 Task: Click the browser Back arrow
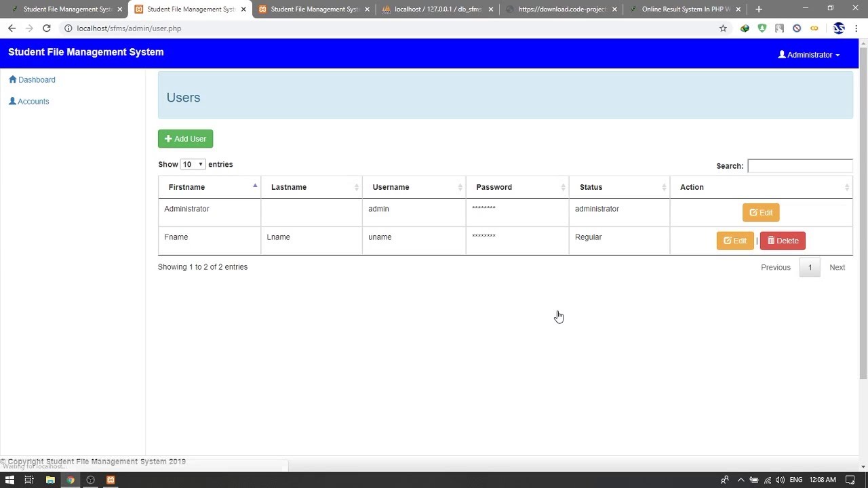coord(12,28)
